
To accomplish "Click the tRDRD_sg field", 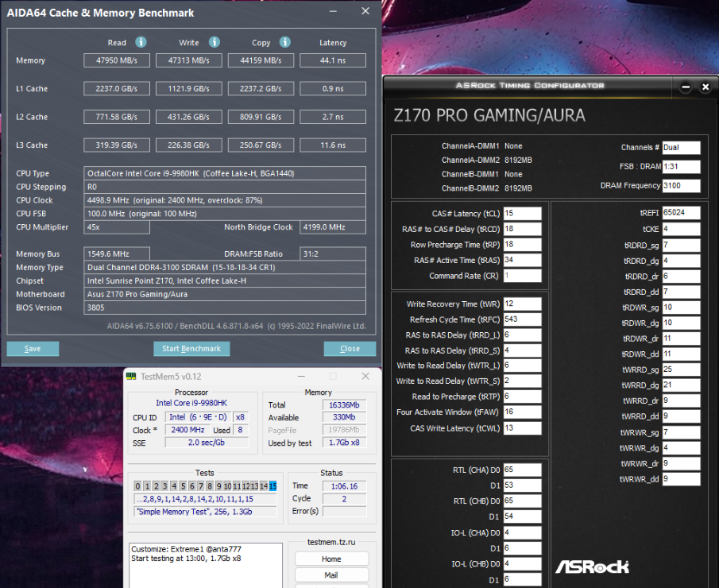I will [x=682, y=245].
